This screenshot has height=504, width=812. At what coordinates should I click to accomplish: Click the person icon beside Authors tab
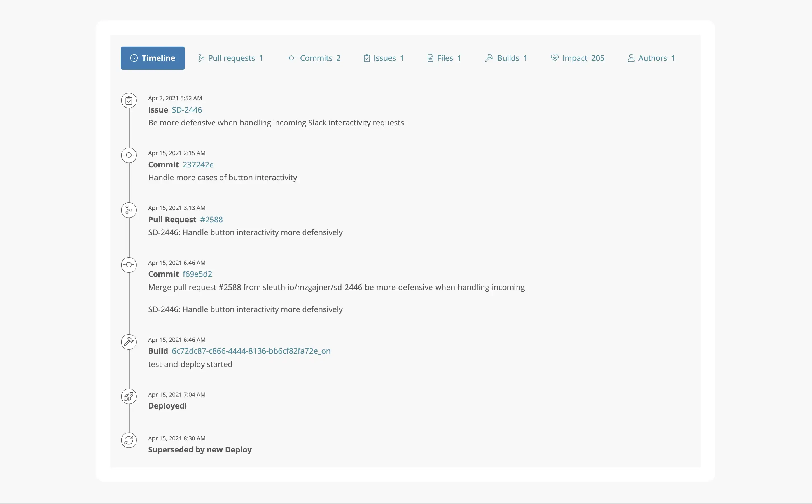coord(631,58)
